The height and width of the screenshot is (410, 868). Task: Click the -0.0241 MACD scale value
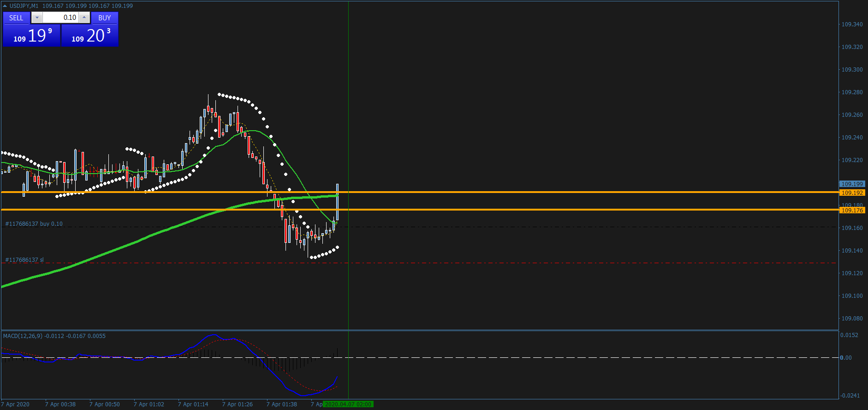[850, 396]
